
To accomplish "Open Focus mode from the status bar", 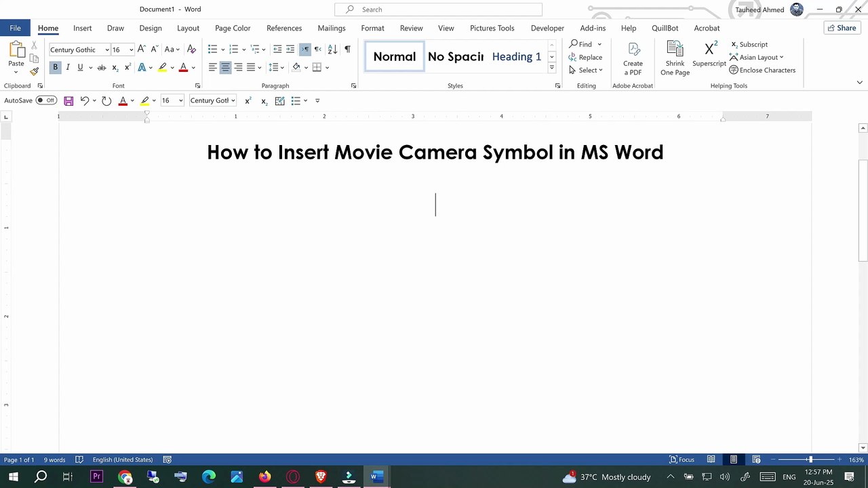I will 682,460.
